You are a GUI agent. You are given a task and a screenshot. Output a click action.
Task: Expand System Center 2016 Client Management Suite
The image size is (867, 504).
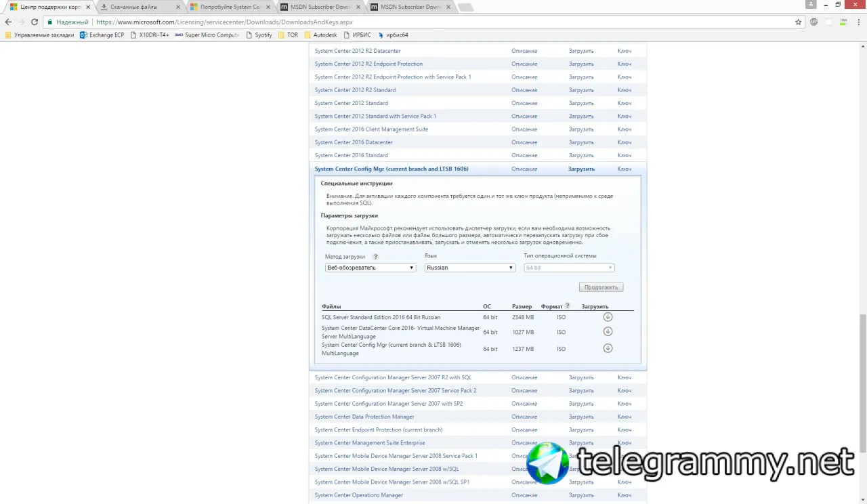click(x=371, y=129)
